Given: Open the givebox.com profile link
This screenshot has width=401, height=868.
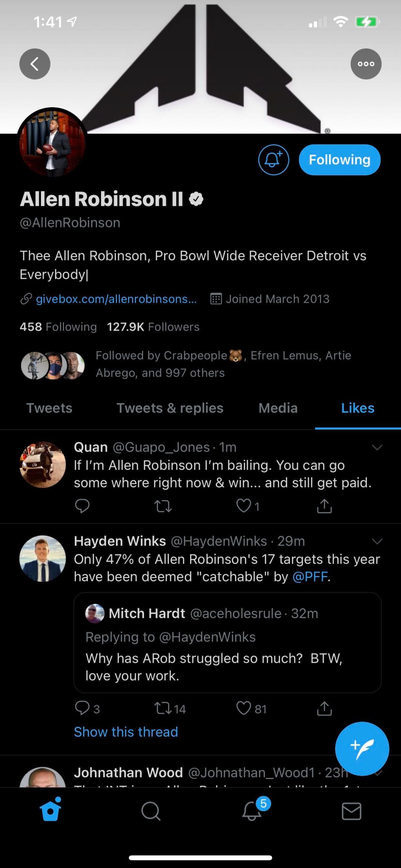Looking at the screenshot, I should pyautogui.click(x=116, y=299).
